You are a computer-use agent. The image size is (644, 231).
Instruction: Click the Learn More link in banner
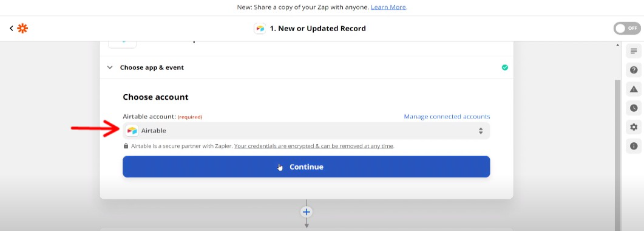(388, 7)
